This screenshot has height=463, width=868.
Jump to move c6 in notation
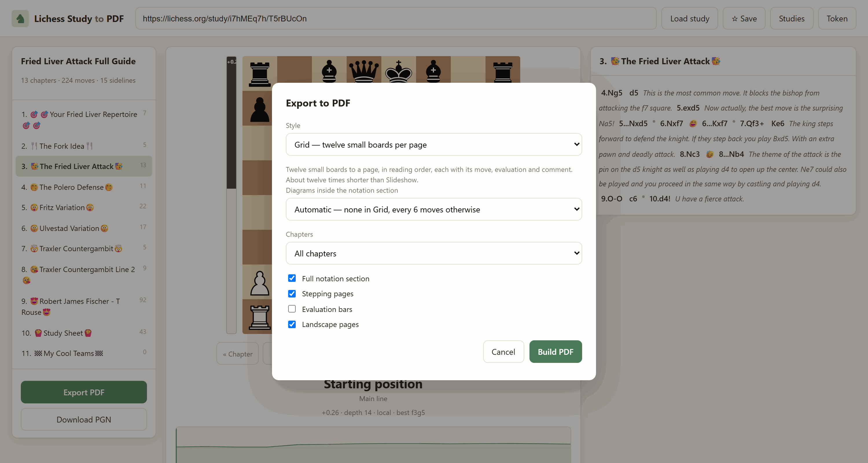click(x=633, y=199)
